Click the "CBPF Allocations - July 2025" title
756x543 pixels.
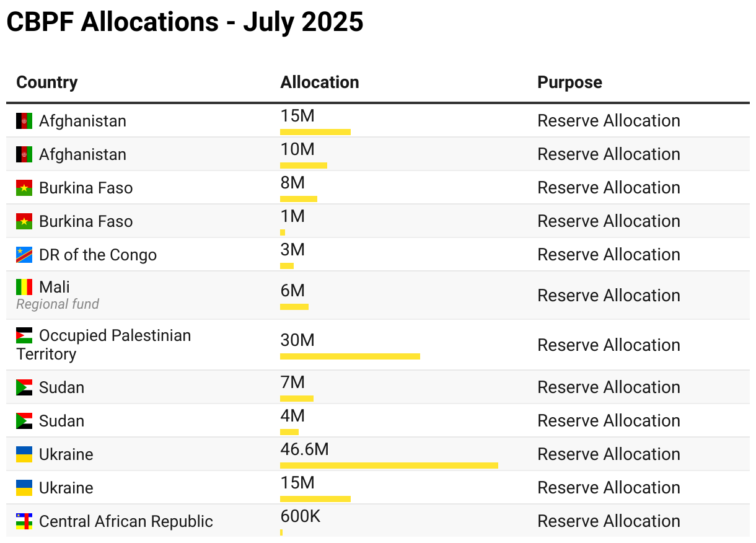185,22
